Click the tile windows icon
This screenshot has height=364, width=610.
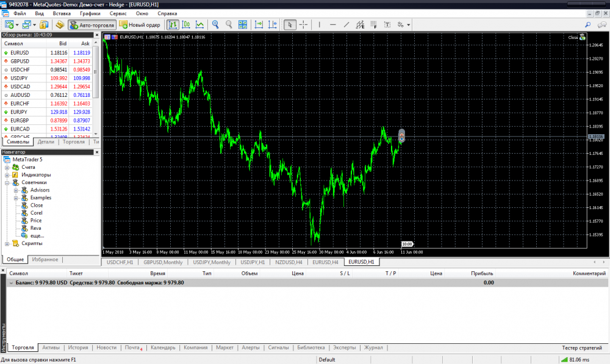point(243,25)
